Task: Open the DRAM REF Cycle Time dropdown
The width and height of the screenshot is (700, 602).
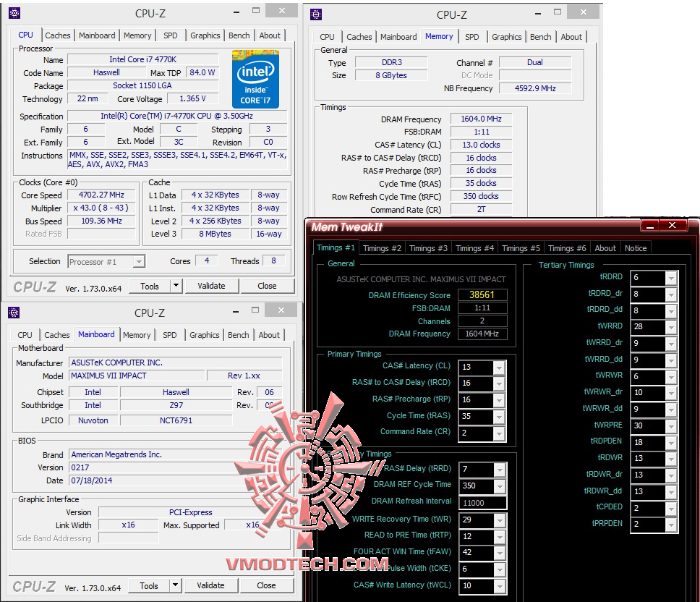Action: [500, 486]
